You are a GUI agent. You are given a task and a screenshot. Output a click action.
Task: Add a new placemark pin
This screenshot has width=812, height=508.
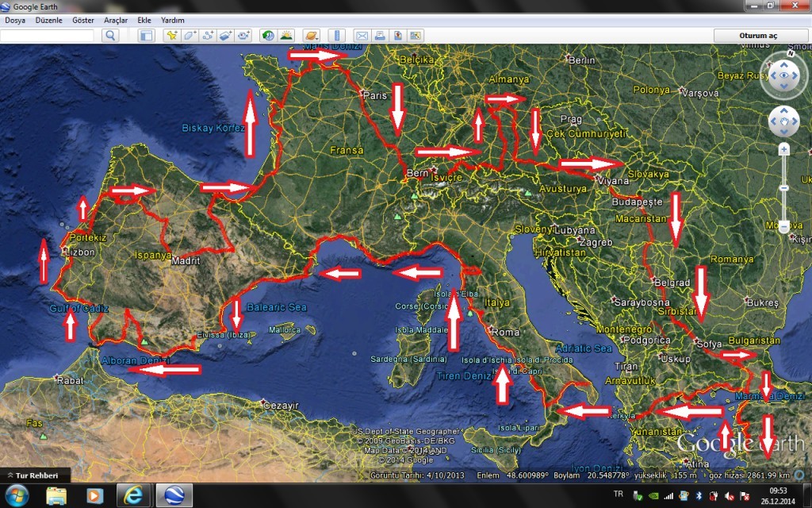171,36
